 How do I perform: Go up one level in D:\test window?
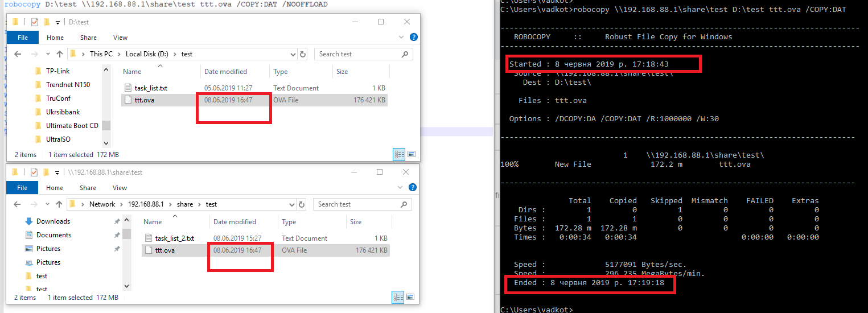tap(59, 54)
